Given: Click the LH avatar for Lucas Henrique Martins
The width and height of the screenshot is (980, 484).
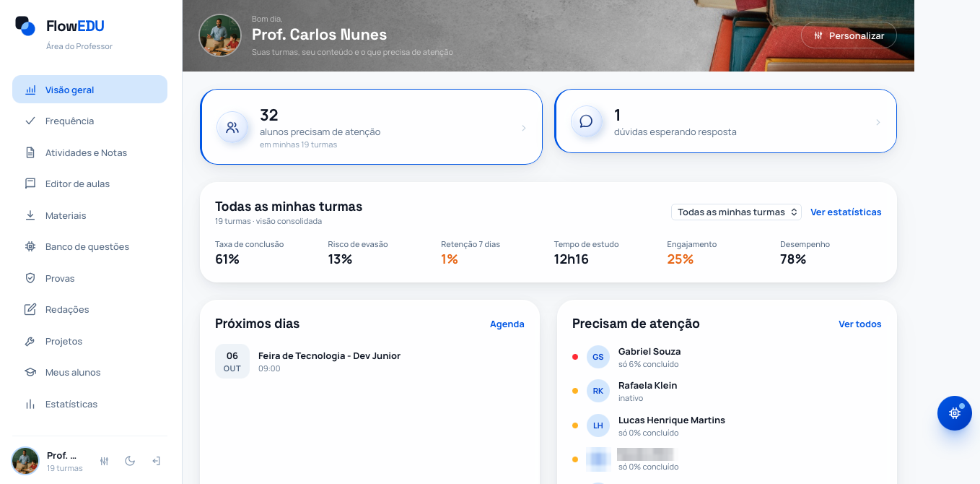Looking at the screenshot, I should tap(598, 425).
